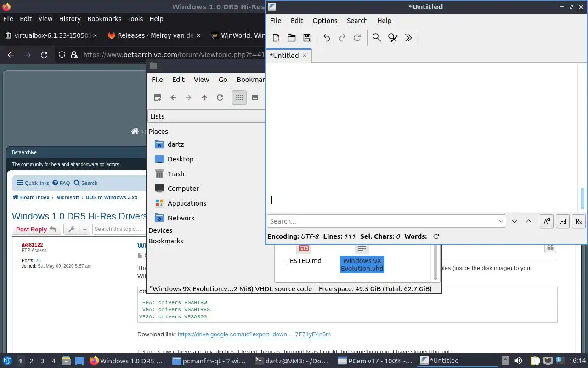Toggle match case search option
Viewport: 588px width, 368px height.
(x=546, y=221)
